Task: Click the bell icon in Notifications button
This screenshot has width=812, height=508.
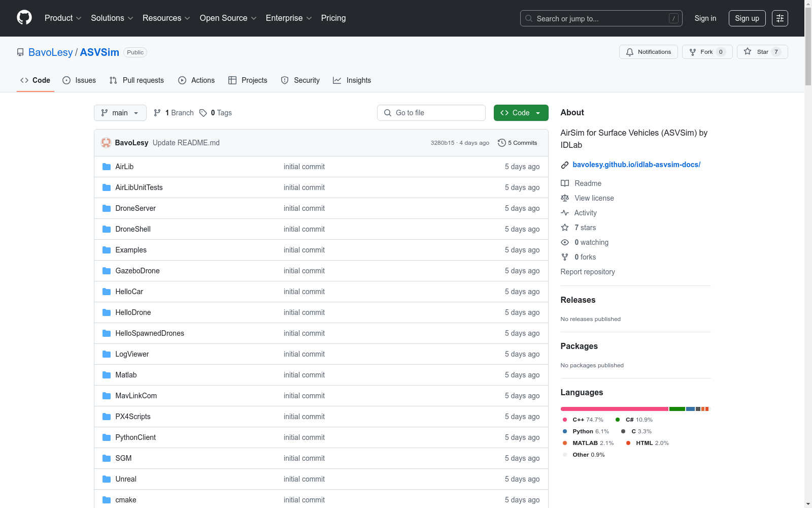Action: (630, 52)
